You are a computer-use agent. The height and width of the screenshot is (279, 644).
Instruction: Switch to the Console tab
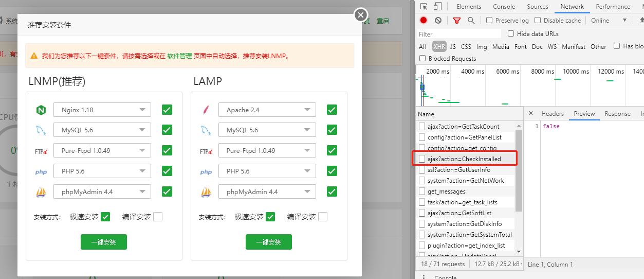click(504, 7)
